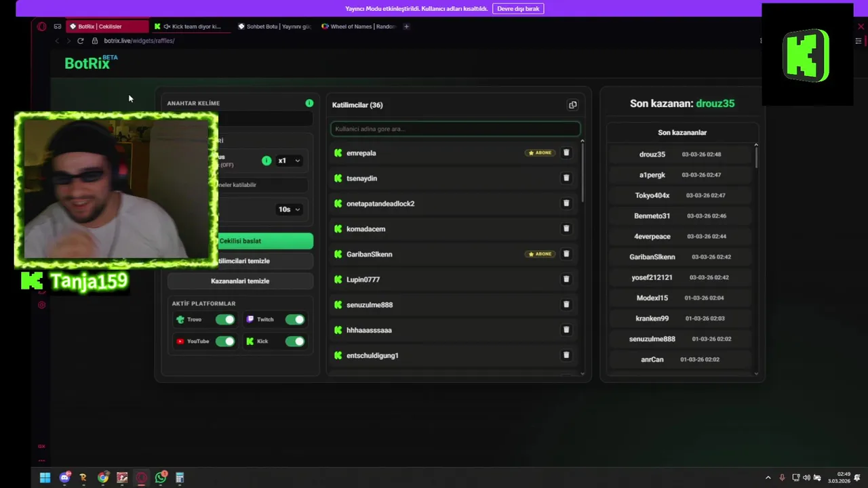Open a new browser tab with plus

406,26
